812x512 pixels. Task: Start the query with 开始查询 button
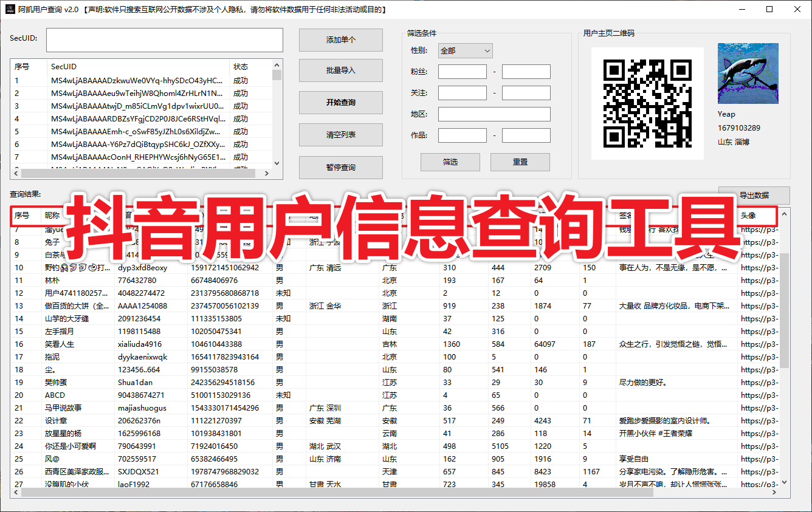pos(340,102)
